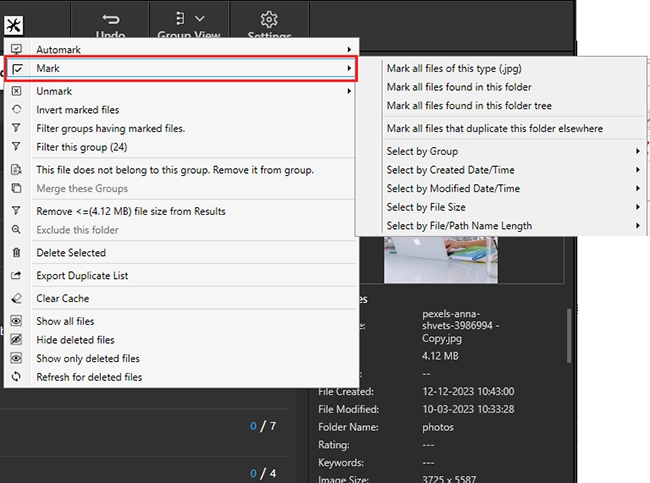
Task: Expand Select by Modified Date/Time arrow
Action: pos(638,188)
